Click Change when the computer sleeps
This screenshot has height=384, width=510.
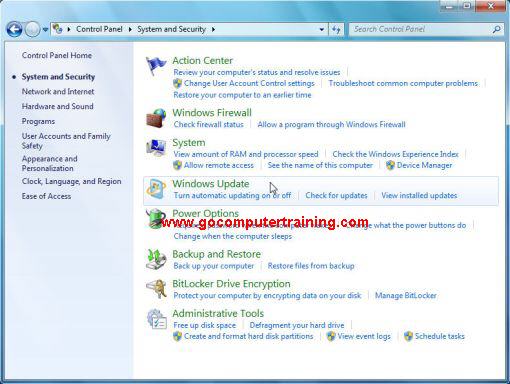pyautogui.click(x=233, y=236)
